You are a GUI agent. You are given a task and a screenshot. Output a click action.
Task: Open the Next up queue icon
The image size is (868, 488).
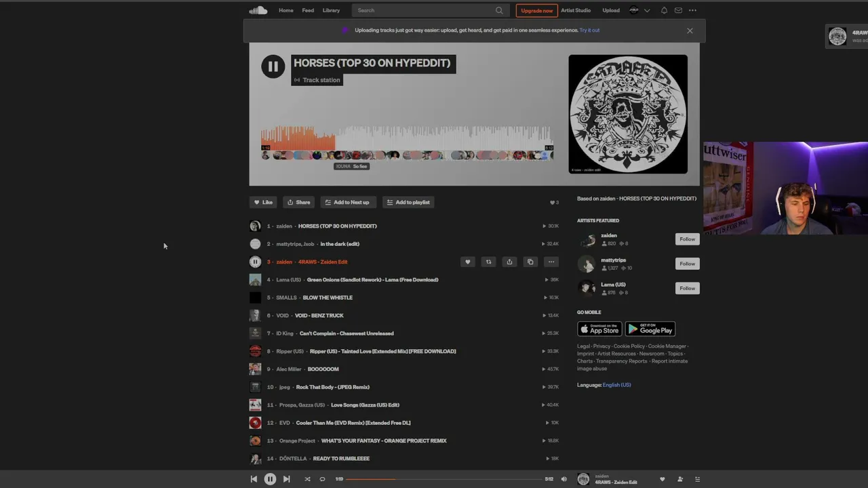click(697, 479)
